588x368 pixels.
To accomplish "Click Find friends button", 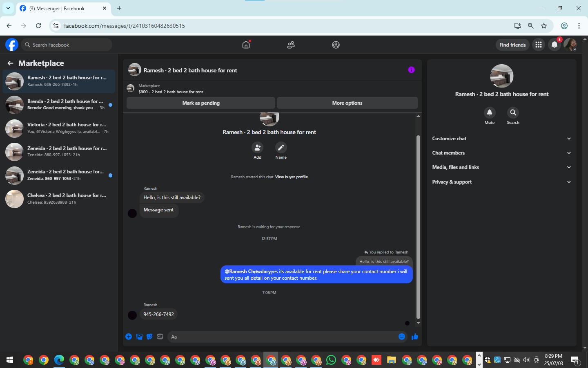I will [x=512, y=45].
